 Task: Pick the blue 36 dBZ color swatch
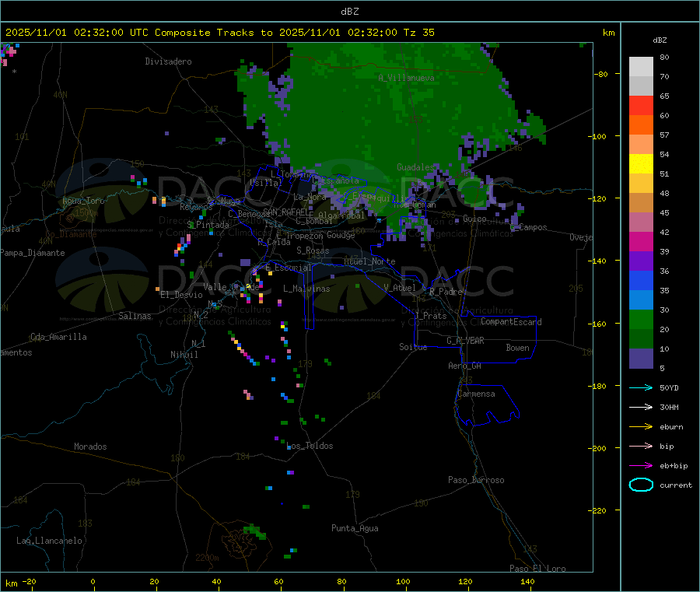[641, 280]
